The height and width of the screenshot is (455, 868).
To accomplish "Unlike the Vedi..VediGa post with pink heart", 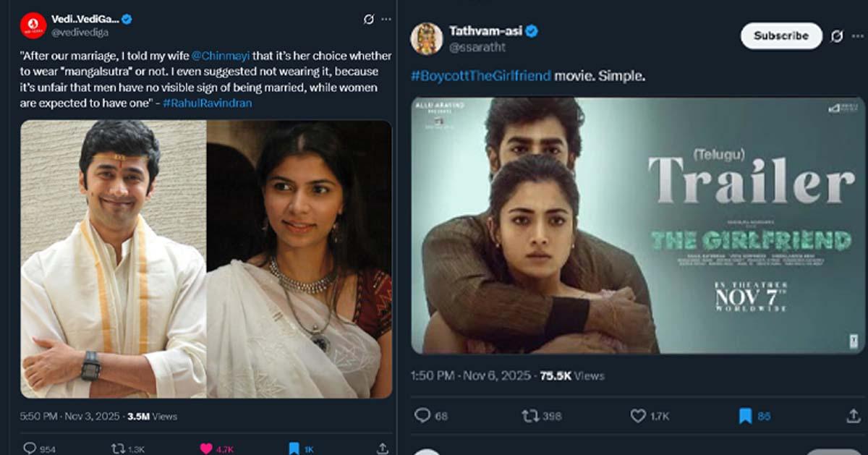I will [206, 448].
